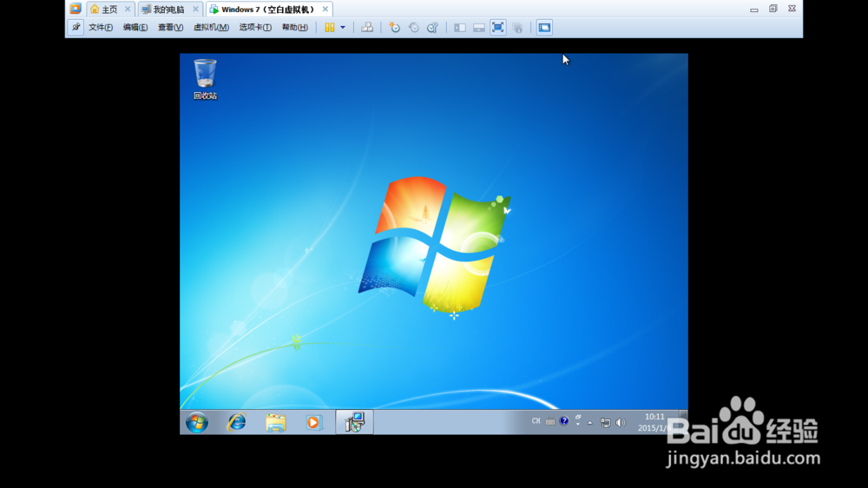Expand the power options dropdown arrow
Screen dimensions: 868x488
coord(343,27)
